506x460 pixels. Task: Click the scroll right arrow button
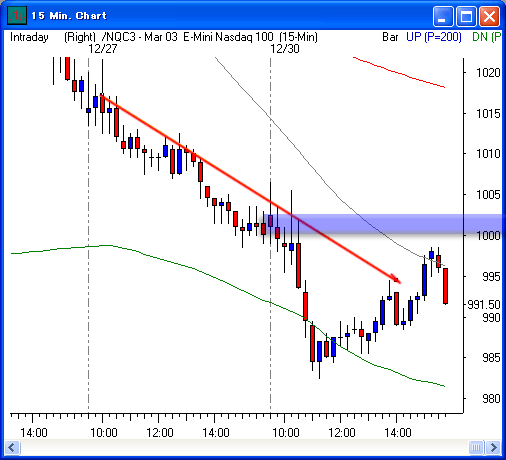pos(493,447)
